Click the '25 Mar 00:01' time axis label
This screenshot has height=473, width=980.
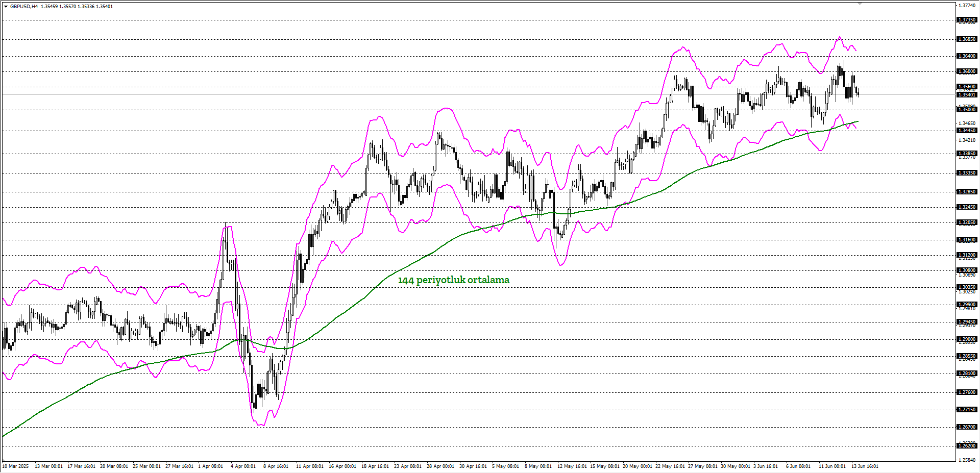click(x=146, y=466)
